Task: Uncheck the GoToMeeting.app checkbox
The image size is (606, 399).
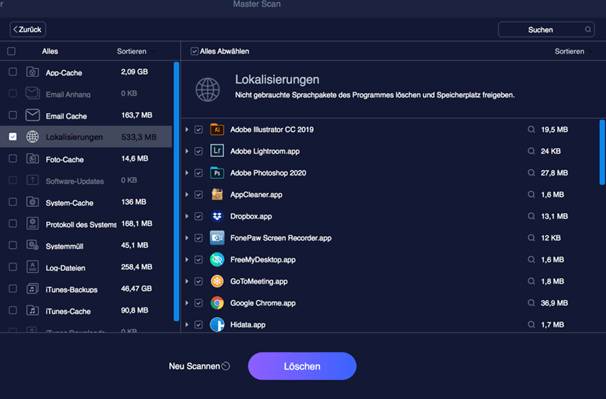Action: tap(199, 281)
